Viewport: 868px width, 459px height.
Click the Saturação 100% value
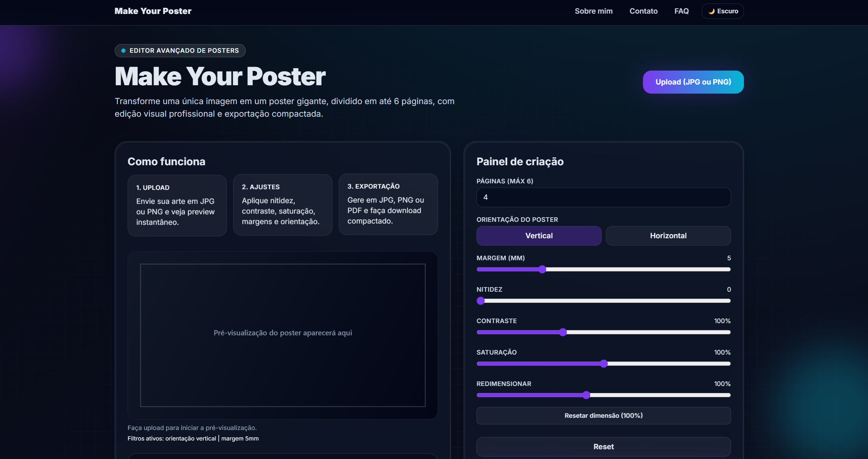(x=722, y=352)
